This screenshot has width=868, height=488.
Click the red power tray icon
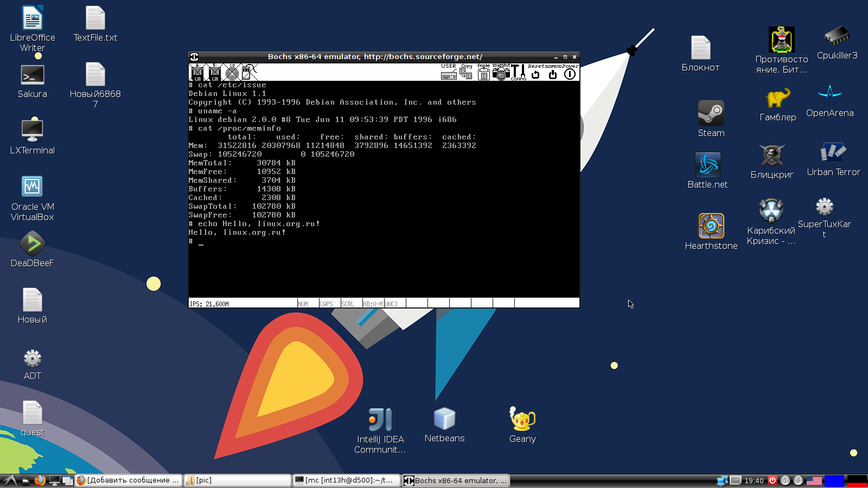coord(773,480)
